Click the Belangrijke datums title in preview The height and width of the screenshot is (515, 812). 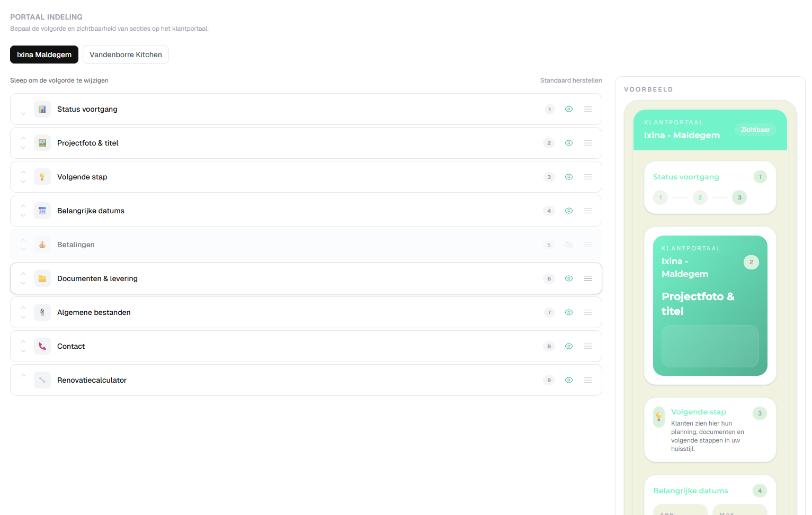[691, 491]
